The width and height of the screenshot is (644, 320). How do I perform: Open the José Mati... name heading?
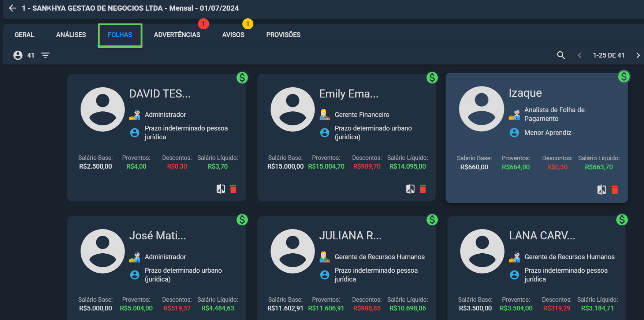click(x=157, y=236)
